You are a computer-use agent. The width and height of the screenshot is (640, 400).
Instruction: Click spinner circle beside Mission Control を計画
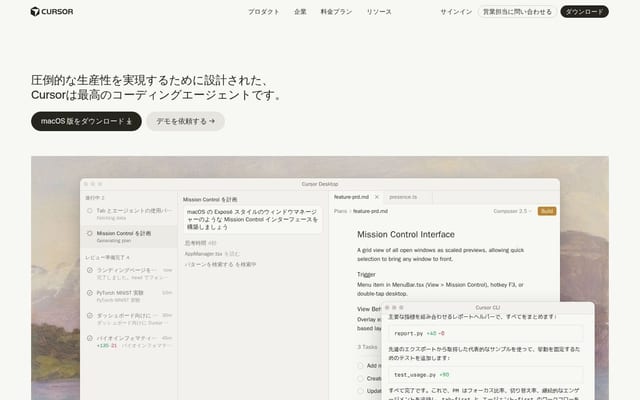click(90, 233)
